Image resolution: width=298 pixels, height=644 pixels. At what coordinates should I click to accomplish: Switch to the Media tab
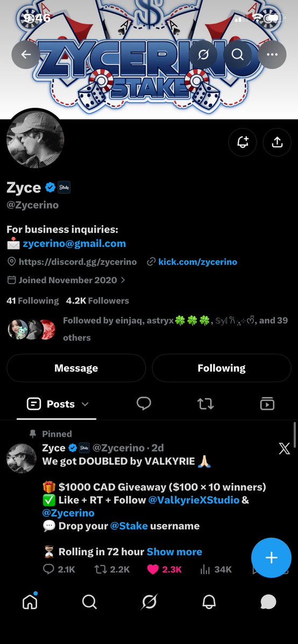(x=267, y=404)
